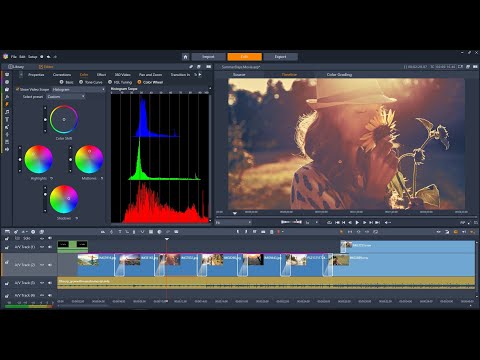This screenshot has height=360, width=480.
Task: Jump to the end of the preview
Action: pos(377,222)
